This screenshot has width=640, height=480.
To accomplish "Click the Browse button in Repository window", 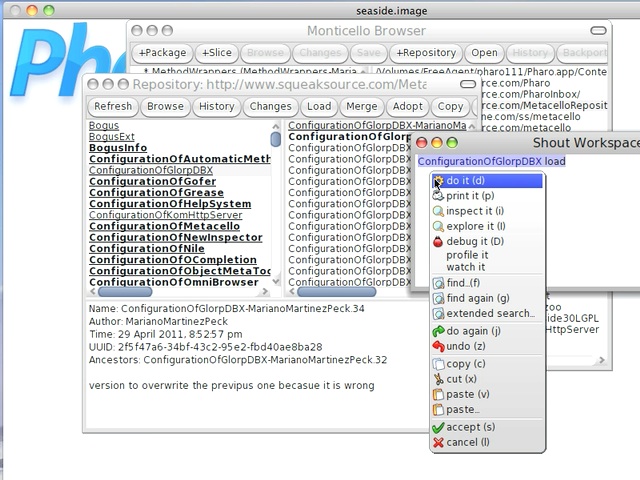I will pos(165,107).
